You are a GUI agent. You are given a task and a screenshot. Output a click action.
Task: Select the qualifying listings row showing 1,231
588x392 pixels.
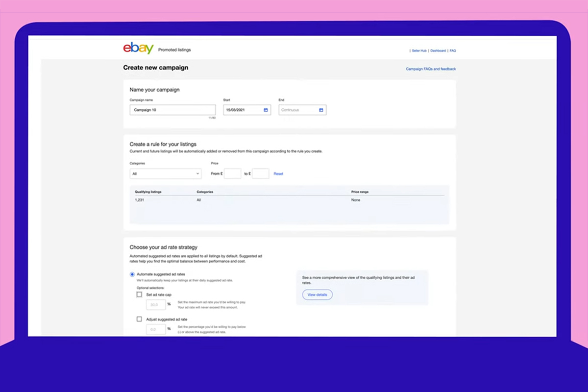tap(139, 200)
